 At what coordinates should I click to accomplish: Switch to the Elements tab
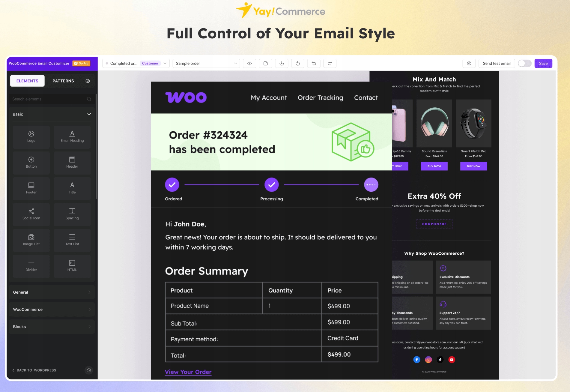(x=27, y=81)
